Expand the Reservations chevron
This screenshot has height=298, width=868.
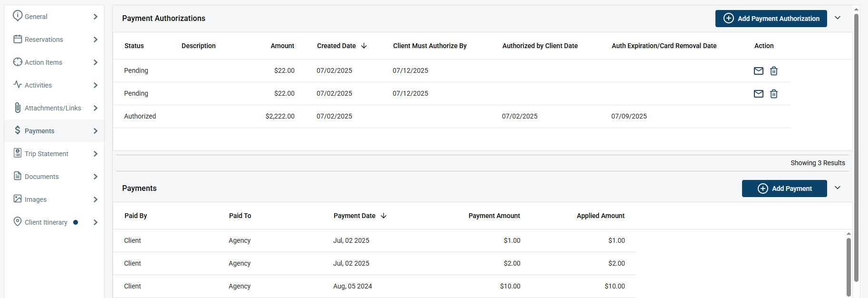(96, 40)
